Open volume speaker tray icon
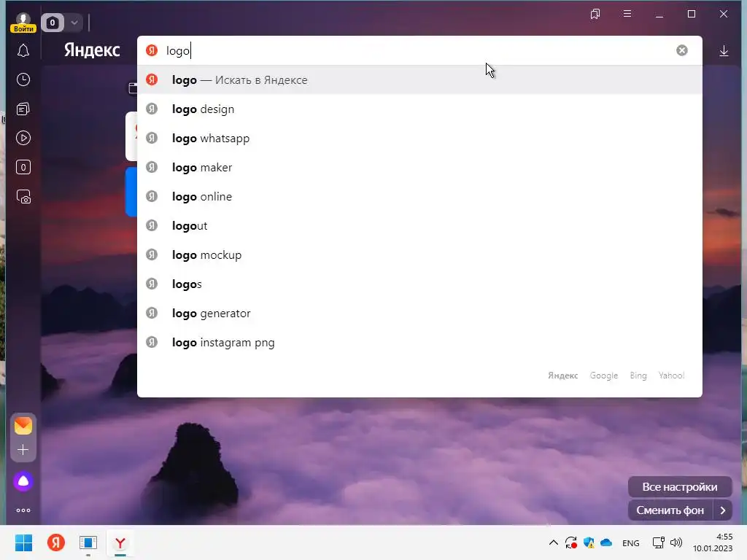This screenshot has width=747, height=560. point(676,542)
